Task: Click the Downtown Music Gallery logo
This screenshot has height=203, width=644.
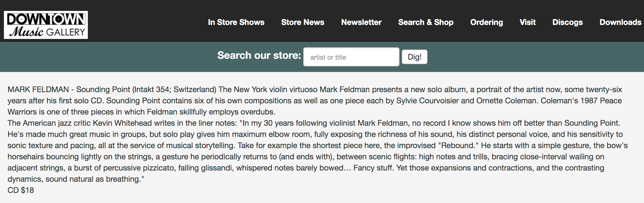Action: pos(46,25)
